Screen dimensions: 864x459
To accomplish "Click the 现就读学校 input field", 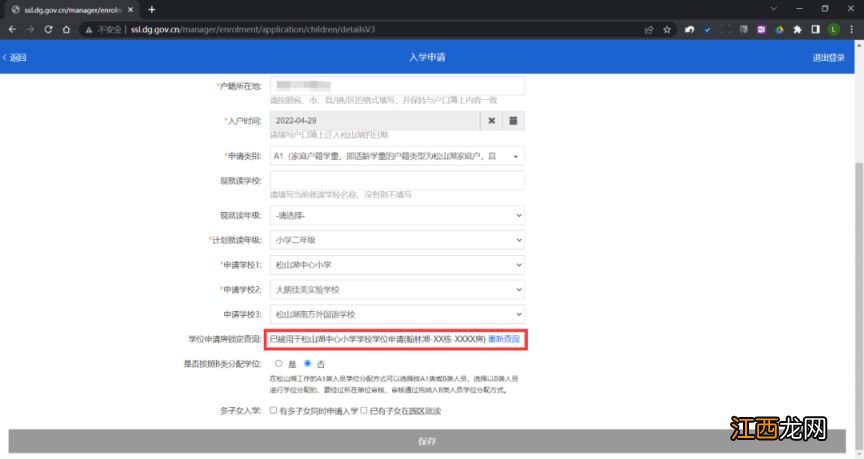I will [397, 180].
